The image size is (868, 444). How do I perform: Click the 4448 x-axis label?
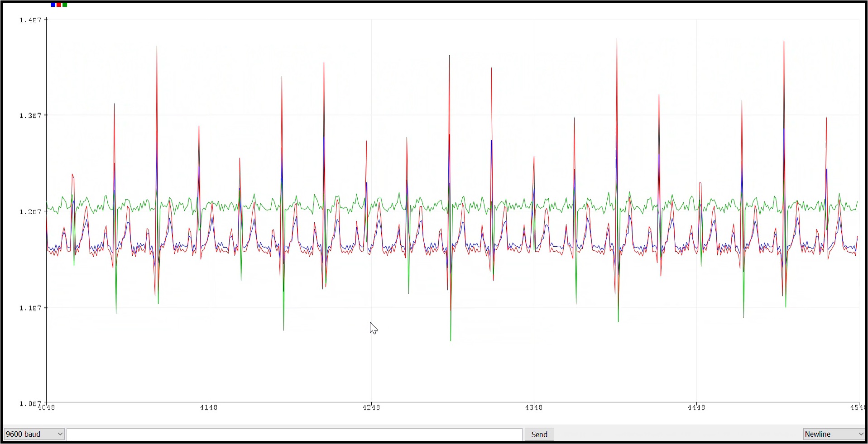[x=696, y=407]
